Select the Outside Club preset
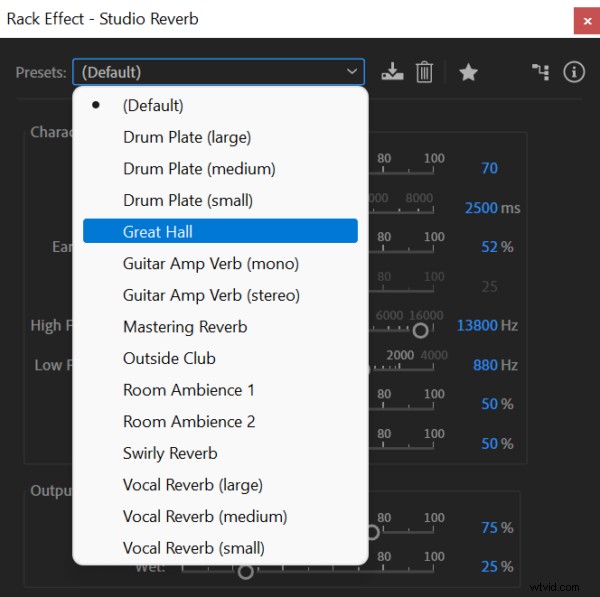This screenshot has width=600, height=597. point(220,359)
